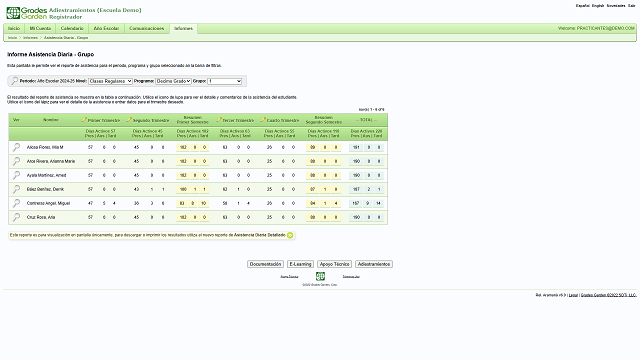Open the Legal footer link
Screen dimensions: 640x360
pyautogui.click(x=573, y=295)
